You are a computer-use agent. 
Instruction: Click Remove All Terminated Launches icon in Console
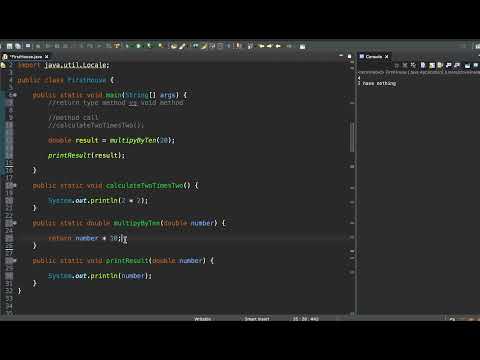pyautogui.click(x=413, y=65)
